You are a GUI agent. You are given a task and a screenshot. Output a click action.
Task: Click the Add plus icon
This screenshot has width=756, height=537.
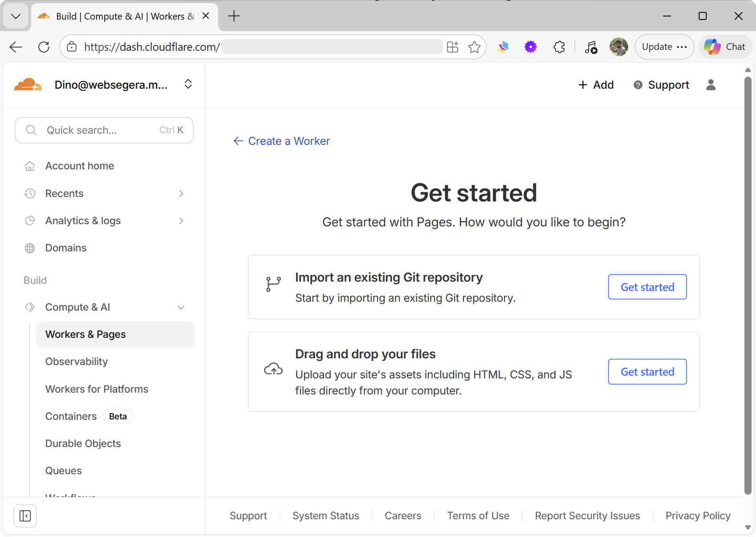point(583,85)
